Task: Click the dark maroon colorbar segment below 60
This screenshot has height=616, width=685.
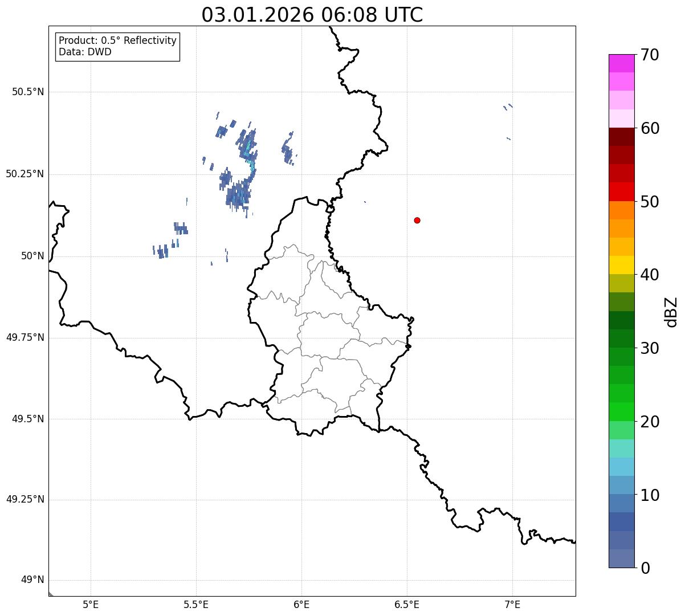Action: [622, 137]
